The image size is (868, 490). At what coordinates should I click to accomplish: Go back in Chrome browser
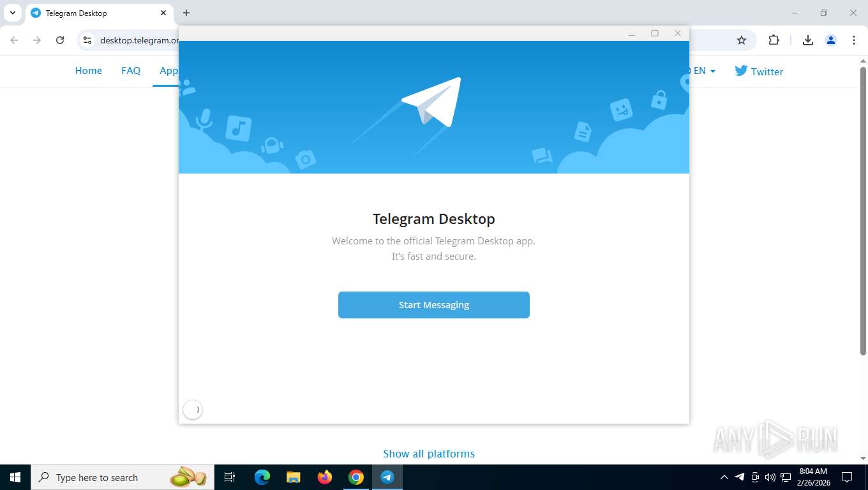coord(14,40)
